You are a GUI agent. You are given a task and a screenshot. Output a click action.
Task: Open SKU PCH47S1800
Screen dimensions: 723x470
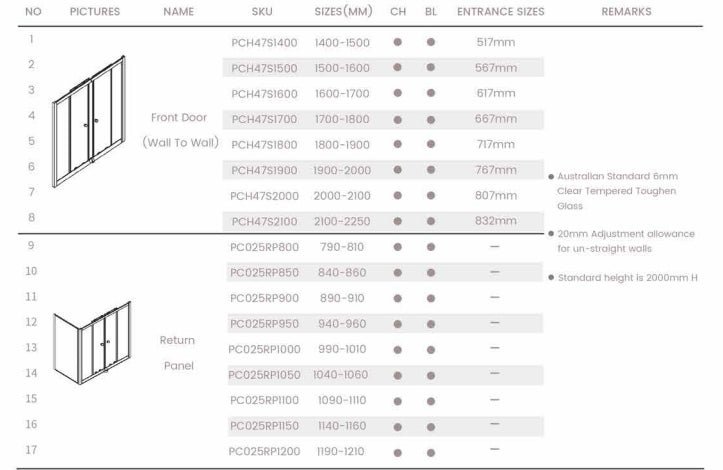264,145
